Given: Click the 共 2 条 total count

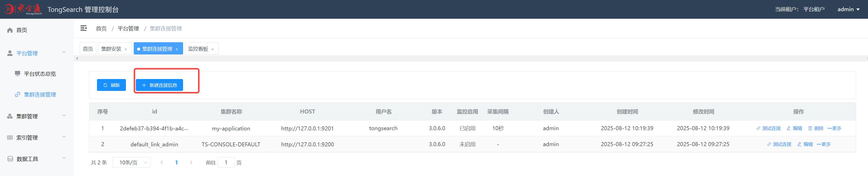Looking at the screenshot, I should [99, 163].
